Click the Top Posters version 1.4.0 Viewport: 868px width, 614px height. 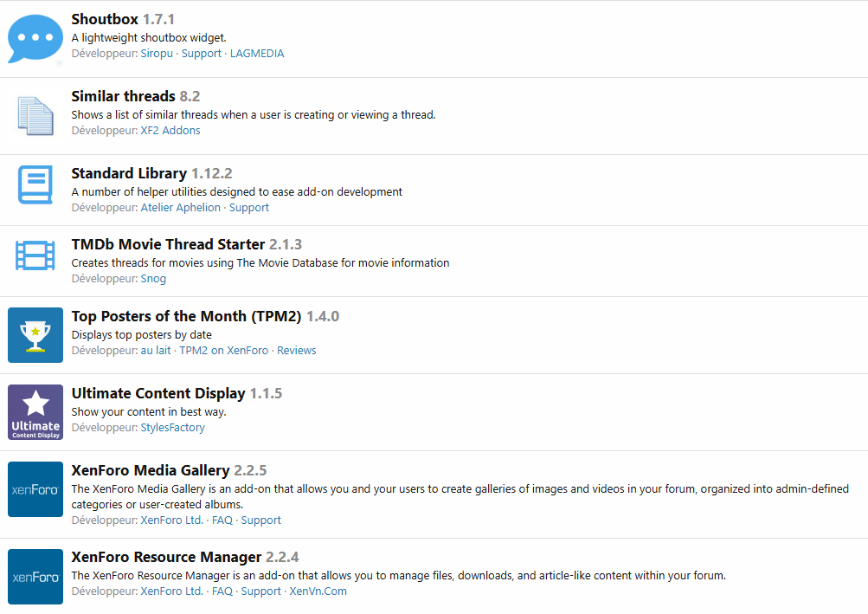(323, 316)
